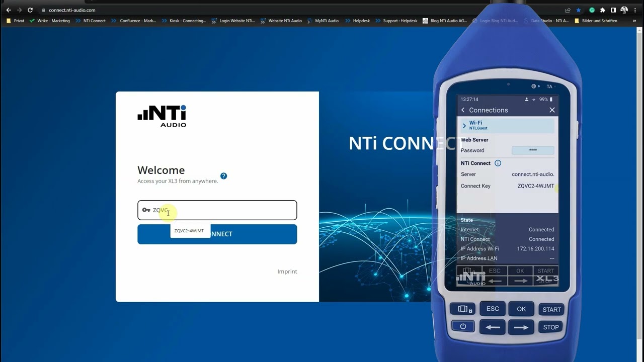Viewport: 644px width, 362px height.
Task: Toggle the browser side panel icon
Action: tap(613, 10)
